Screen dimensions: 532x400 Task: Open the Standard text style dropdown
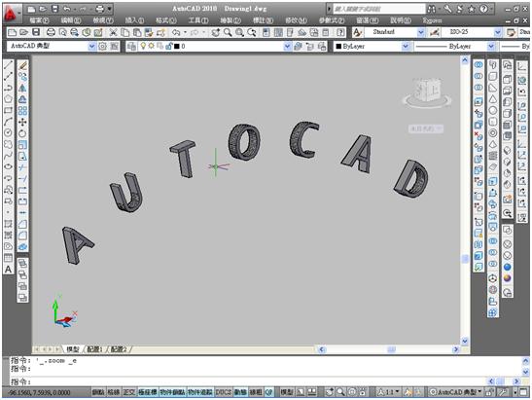421,32
